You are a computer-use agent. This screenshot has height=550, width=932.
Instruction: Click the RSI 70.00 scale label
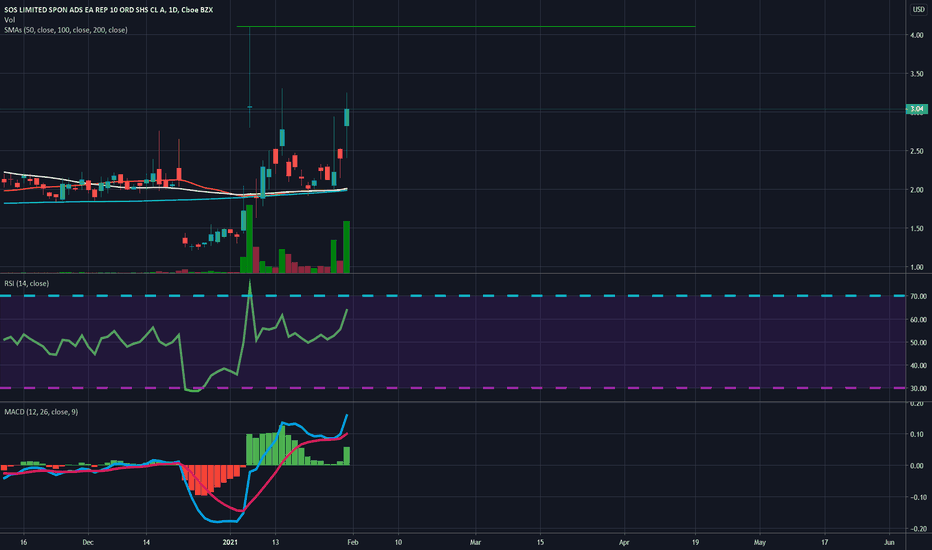click(918, 296)
